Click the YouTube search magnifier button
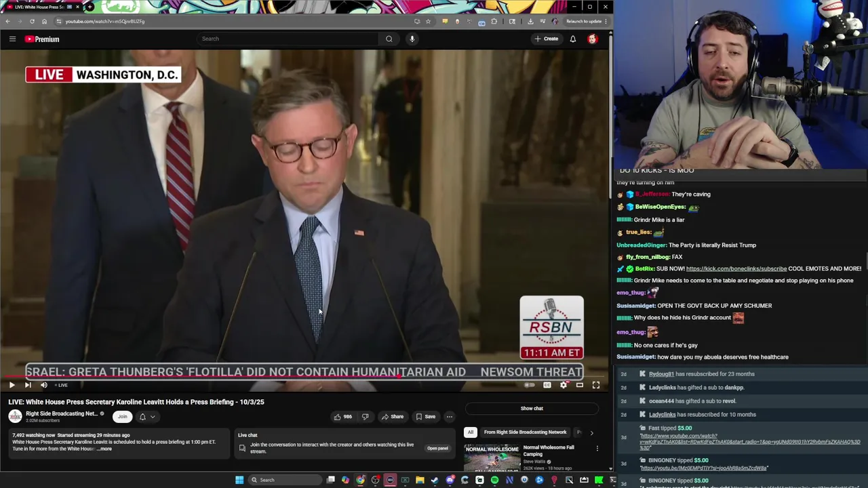The width and height of the screenshot is (868, 488). click(389, 39)
